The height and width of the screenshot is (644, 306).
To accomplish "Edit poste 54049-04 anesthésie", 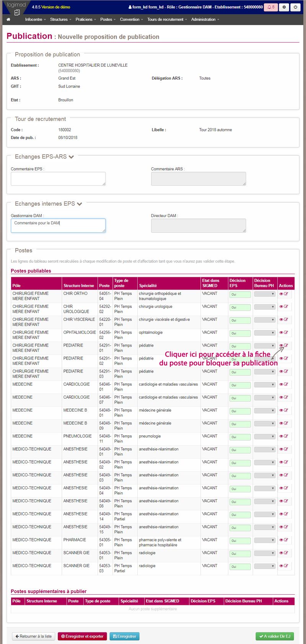I will point(286,488).
